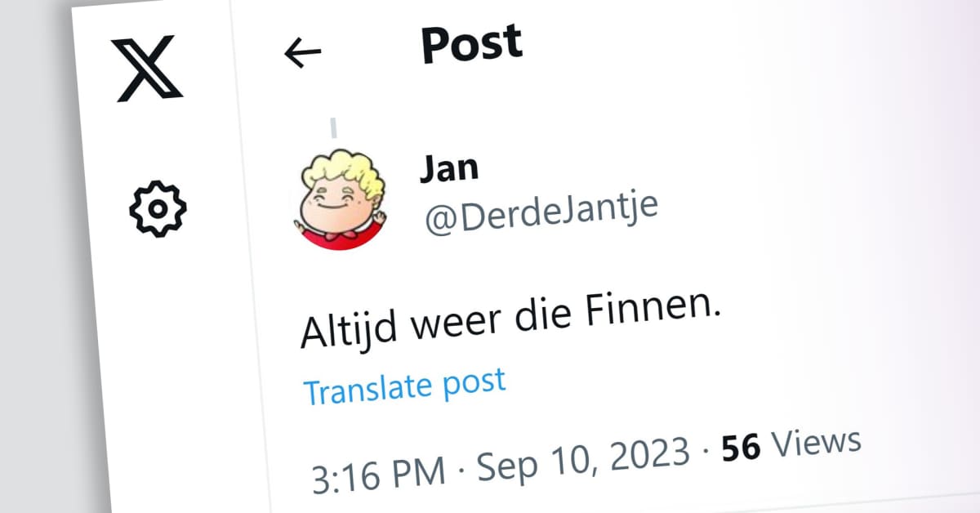Click the thread connector line above avatar

pos(333,128)
